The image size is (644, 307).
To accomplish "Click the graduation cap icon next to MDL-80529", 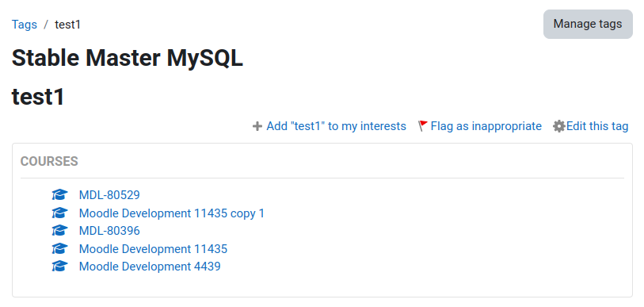I will click(x=59, y=194).
